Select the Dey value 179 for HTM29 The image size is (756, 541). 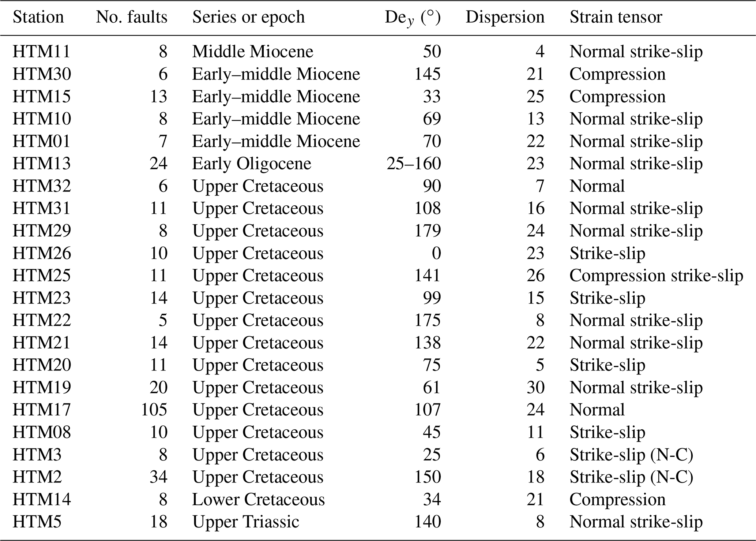(427, 231)
